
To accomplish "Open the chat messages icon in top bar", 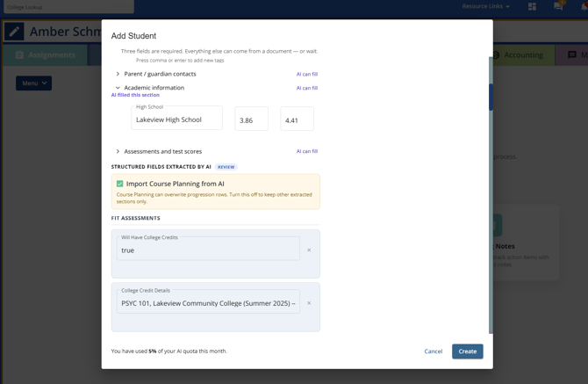I will tap(558, 6).
